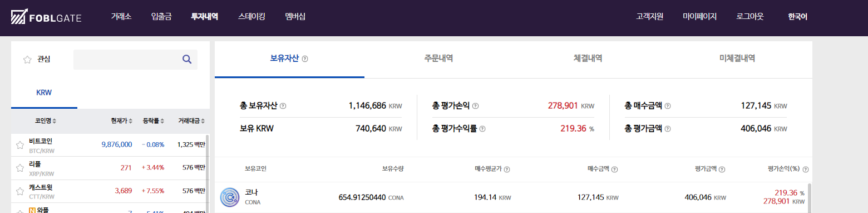Show help icon beside 매수금액 column

coord(614,170)
